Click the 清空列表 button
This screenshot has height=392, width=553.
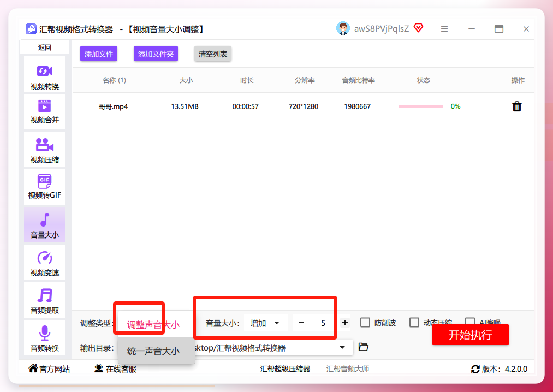pyautogui.click(x=213, y=54)
